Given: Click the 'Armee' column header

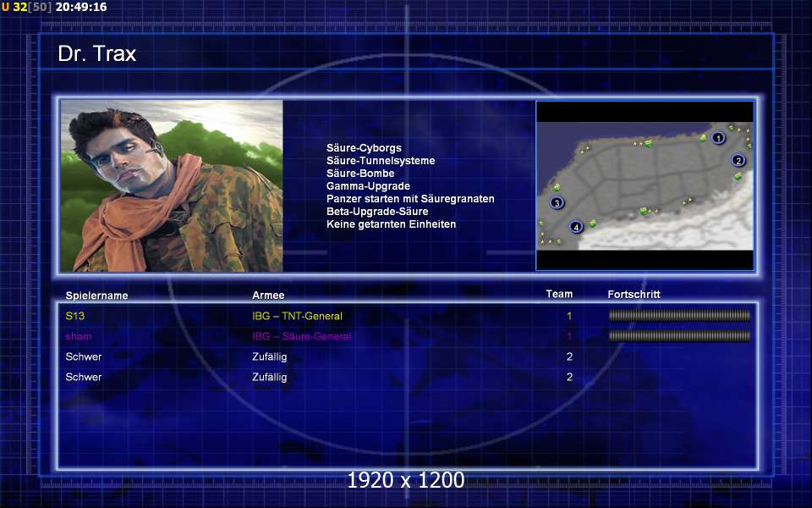Looking at the screenshot, I should pos(268,295).
